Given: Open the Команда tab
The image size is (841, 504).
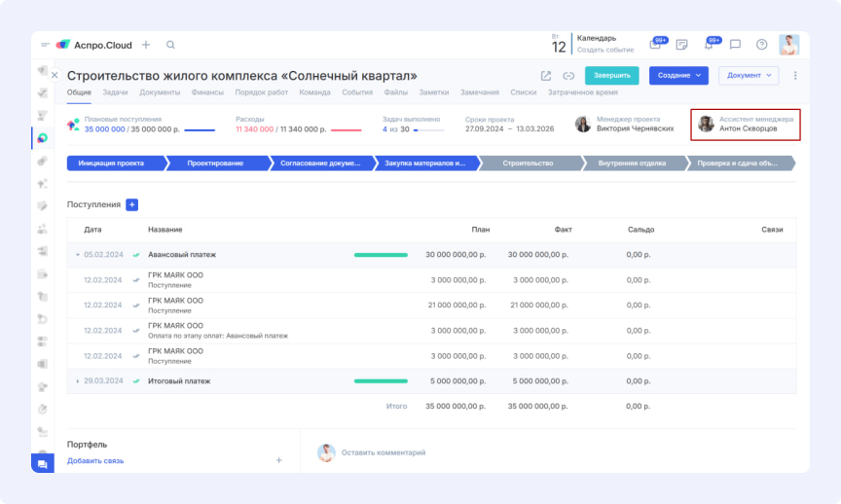Looking at the screenshot, I should tap(314, 92).
